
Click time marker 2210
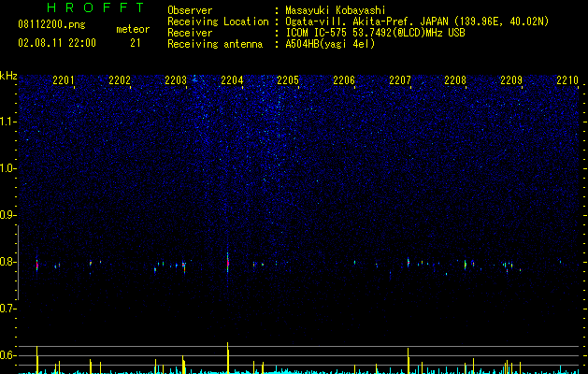[567, 80]
